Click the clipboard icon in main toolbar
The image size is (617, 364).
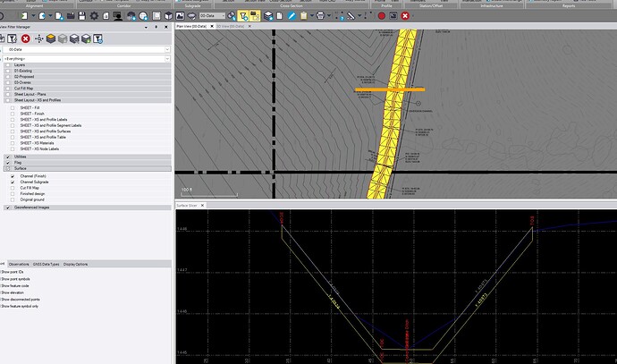point(303,16)
